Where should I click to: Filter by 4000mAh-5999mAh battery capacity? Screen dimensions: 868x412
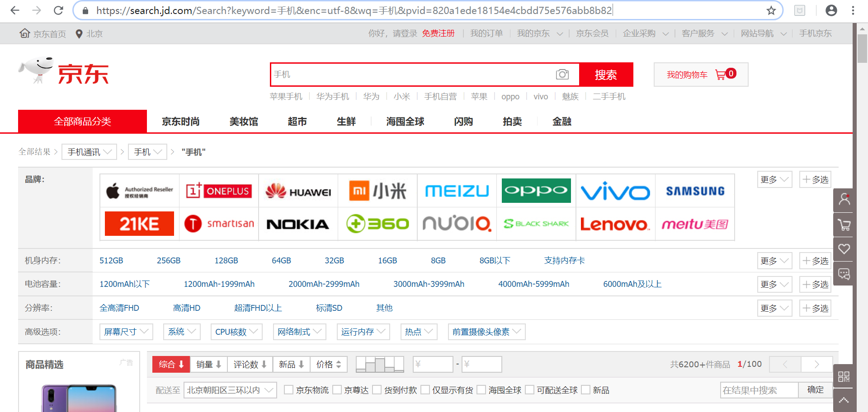click(533, 284)
